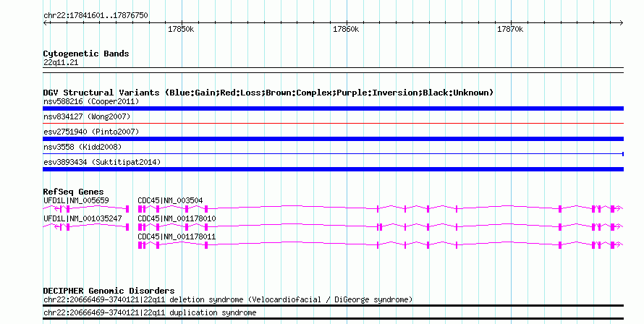Open the 22q11 duplication syndrome entry
The height and width of the screenshot is (324, 644).
150,312
